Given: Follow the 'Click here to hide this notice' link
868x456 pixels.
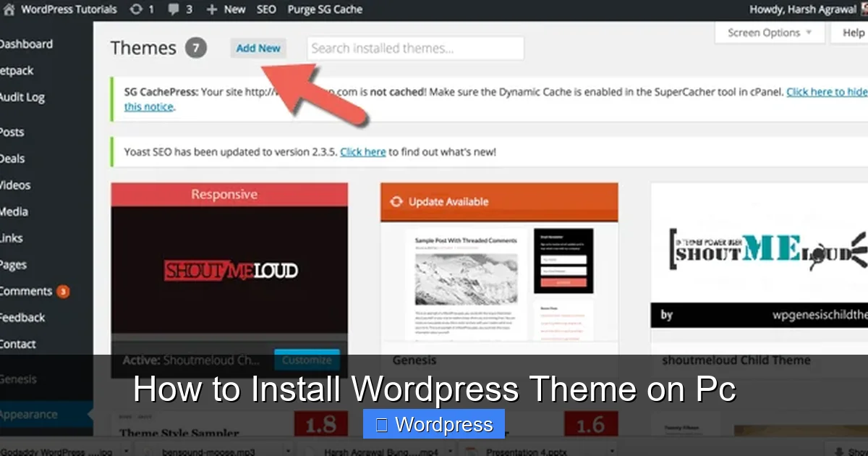Looking at the screenshot, I should coord(827,92).
